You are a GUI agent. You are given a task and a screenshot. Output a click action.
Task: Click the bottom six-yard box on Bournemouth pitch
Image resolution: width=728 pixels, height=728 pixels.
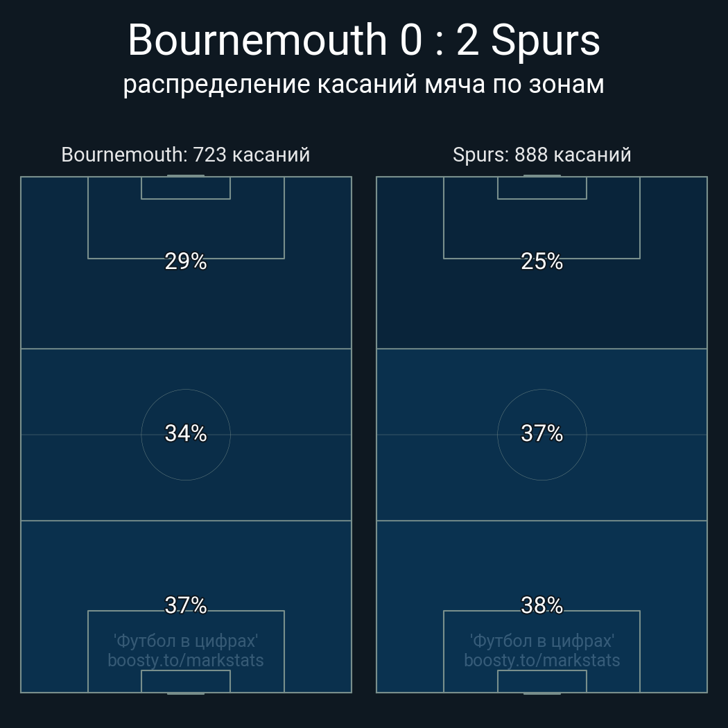[x=186, y=681]
